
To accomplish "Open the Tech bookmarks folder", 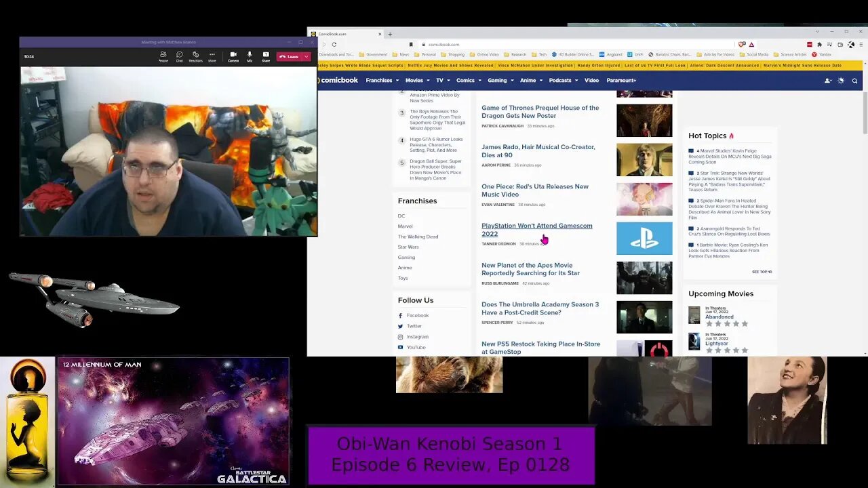I will [x=539, y=54].
